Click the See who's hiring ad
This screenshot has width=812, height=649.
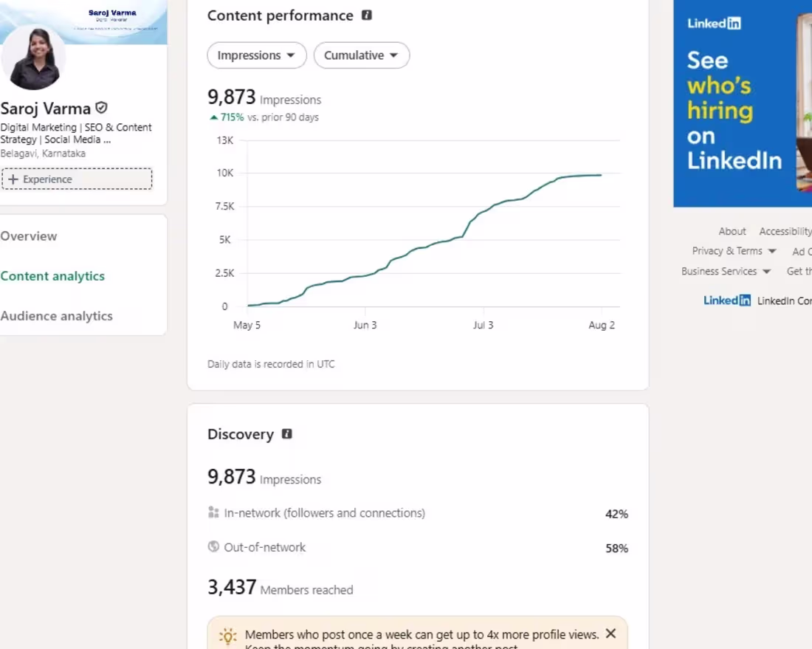pyautogui.click(x=743, y=103)
